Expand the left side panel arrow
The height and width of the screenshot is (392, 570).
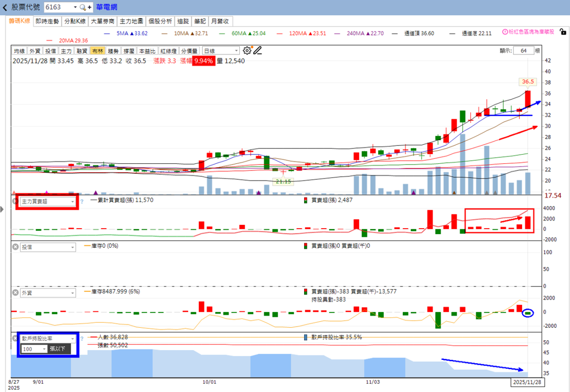(x=2, y=209)
